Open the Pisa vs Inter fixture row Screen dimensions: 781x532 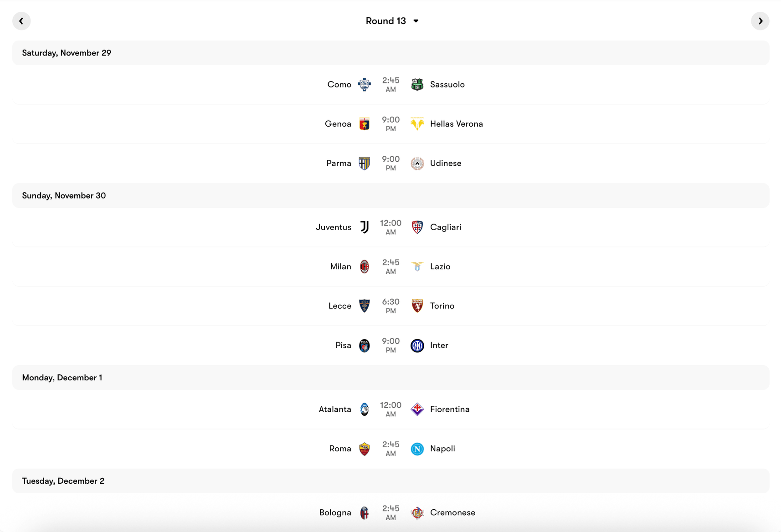pos(390,345)
